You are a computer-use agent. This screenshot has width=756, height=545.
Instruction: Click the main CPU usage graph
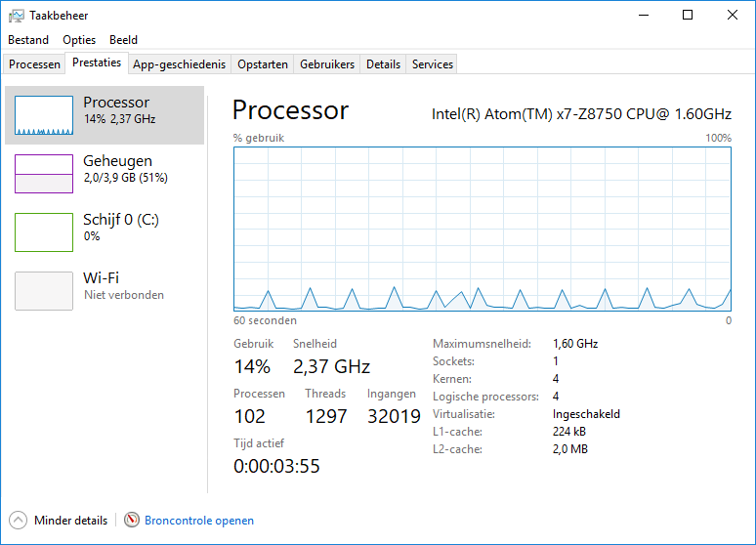click(x=483, y=230)
